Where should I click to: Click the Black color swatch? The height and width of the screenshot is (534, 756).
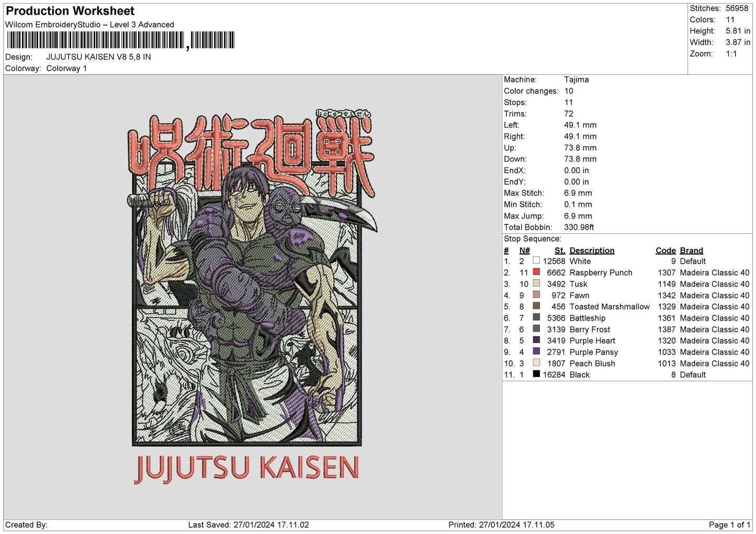tap(536, 374)
